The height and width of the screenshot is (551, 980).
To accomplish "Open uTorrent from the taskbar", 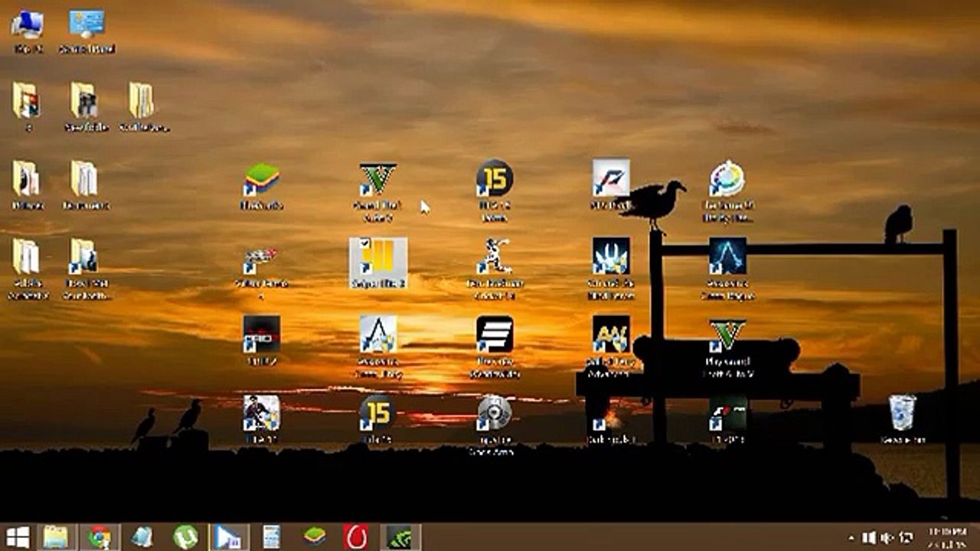I will (185, 537).
